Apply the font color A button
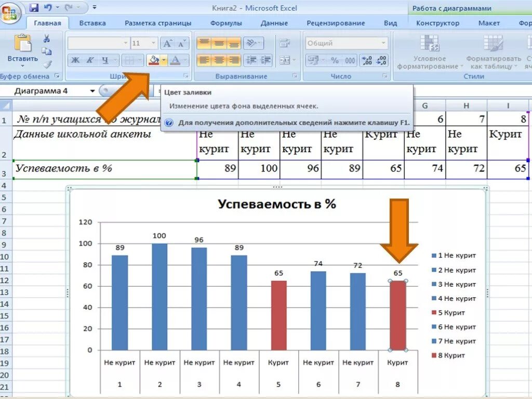The image size is (532, 399). pyautogui.click(x=175, y=60)
